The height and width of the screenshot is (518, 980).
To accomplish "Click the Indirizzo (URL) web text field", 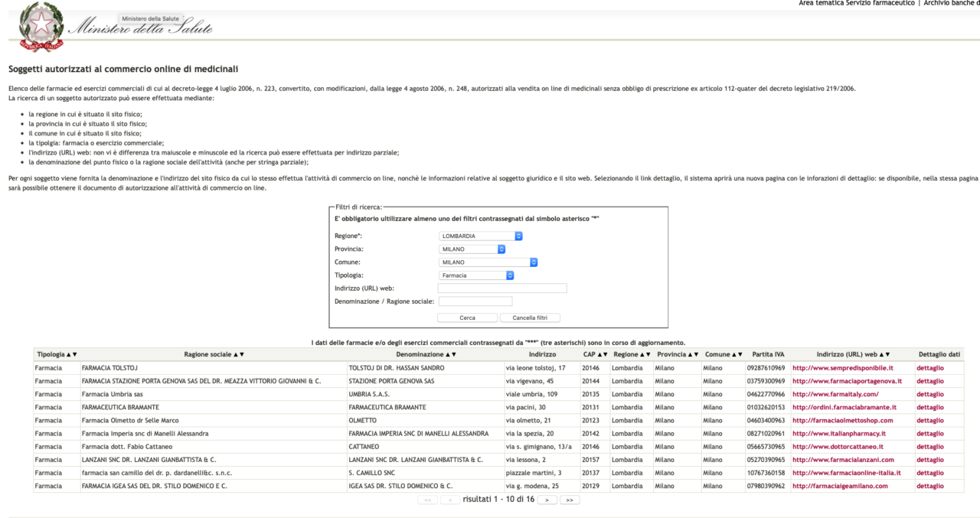I will 501,288.
